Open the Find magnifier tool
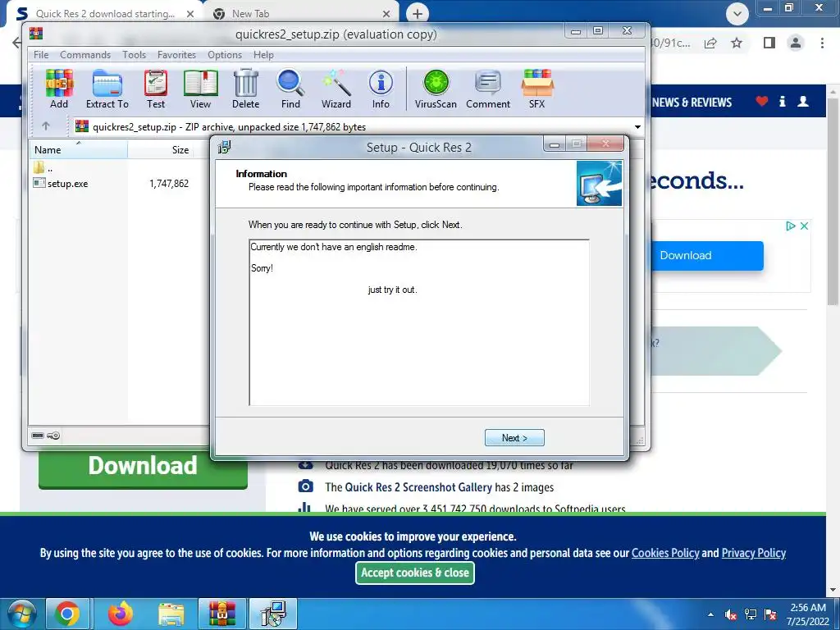The width and height of the screenshot is (840, 630). click(290, 89)
